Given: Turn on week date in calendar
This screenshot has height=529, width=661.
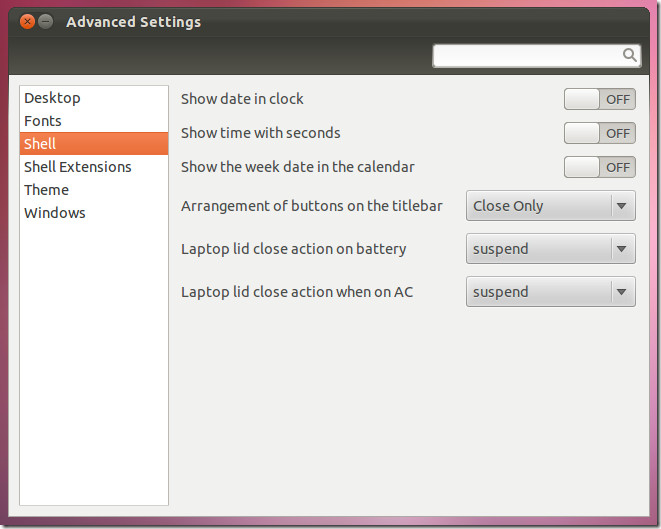Looking at the screenshot, I should 599,167.
